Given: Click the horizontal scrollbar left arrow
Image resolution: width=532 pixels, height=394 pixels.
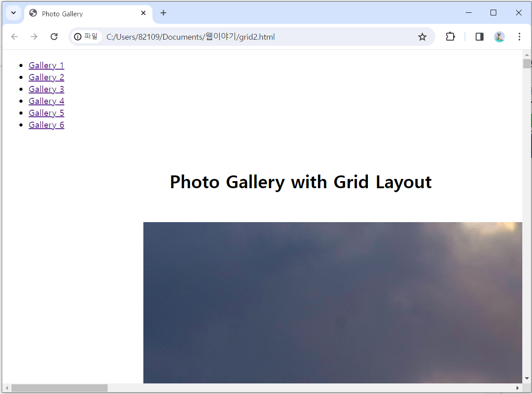Looking at the screenshot, I should [7, 388].
